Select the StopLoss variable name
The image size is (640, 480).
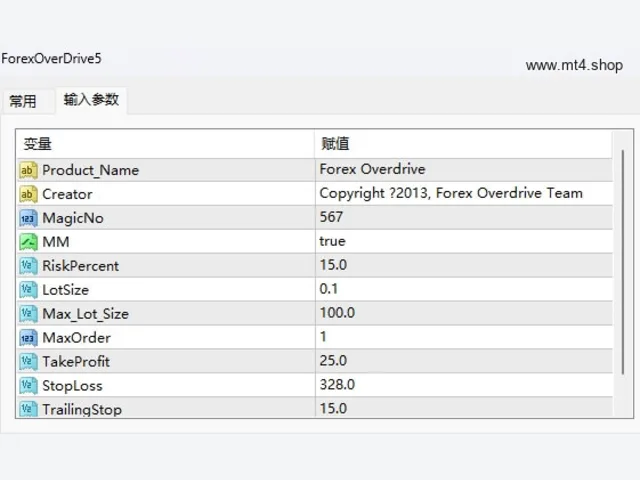[72, 386]
